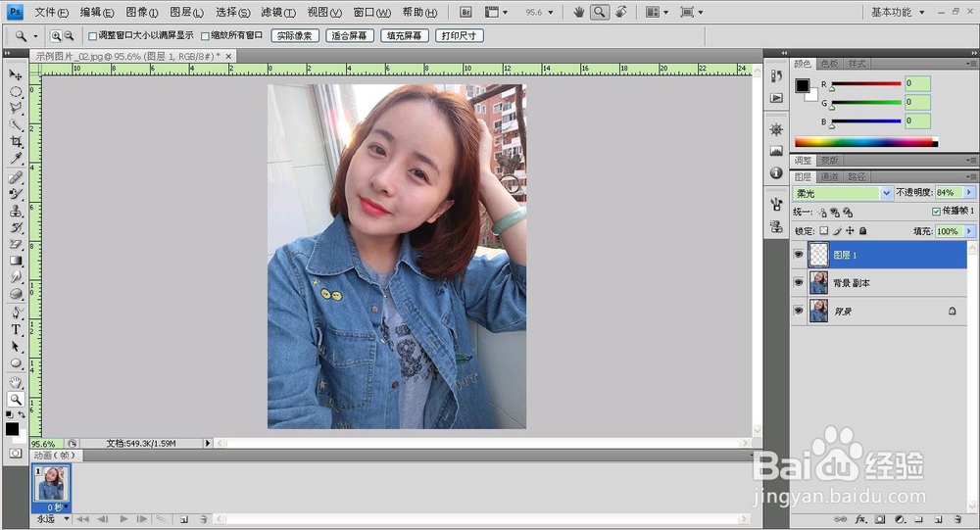Open the 图像(I) menu
980x530 pixels.
coord(142,12)
